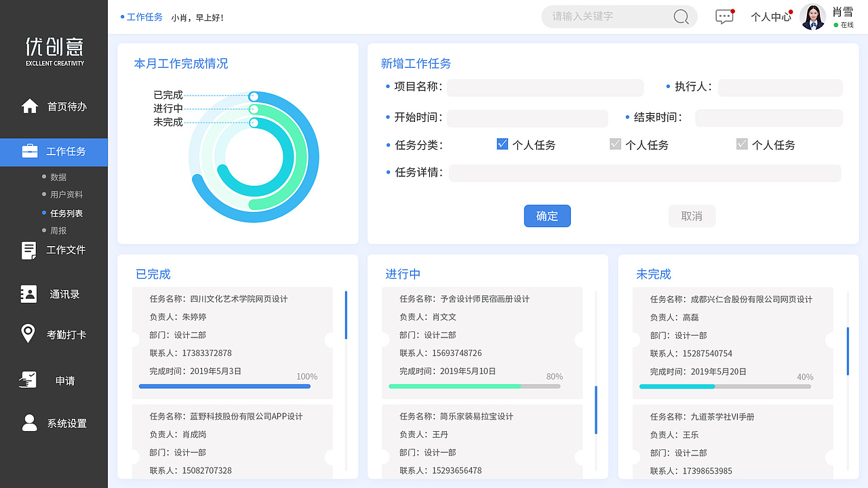Image resolution: width=868 pixels, height=488 pixels.
Task: Click the 未完成 marker dot on donut chart
Action: pos(254,123)
